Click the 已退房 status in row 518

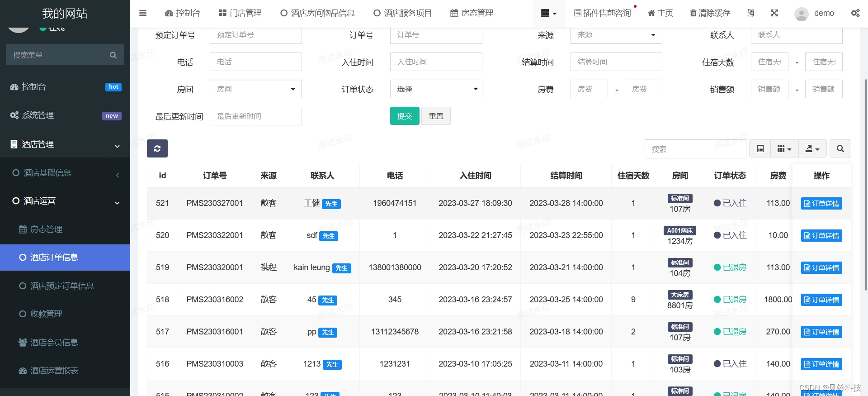point(730,300)
